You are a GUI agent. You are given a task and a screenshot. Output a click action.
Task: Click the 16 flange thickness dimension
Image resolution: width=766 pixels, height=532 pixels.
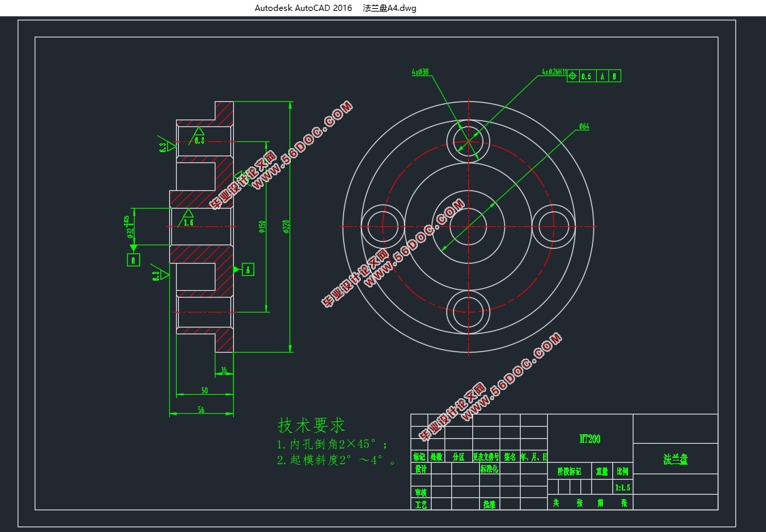(224, 370)
